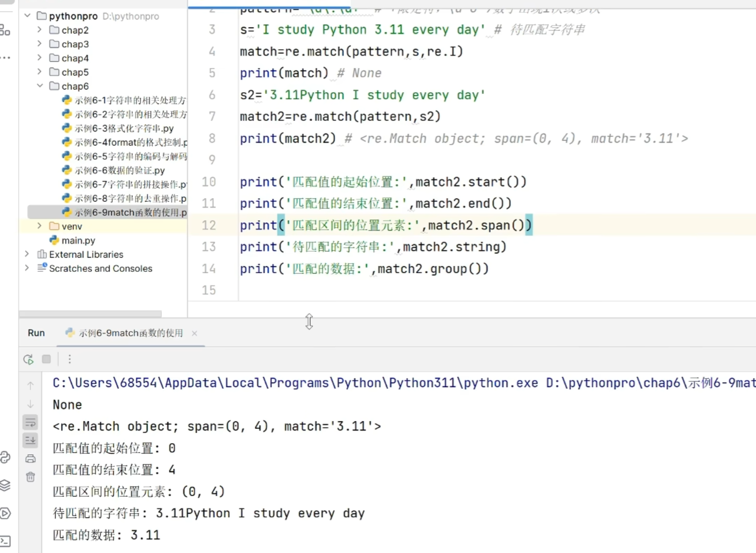
Task: Open file 示例6-8字符串的去重操作
Action: click(124, 198)
